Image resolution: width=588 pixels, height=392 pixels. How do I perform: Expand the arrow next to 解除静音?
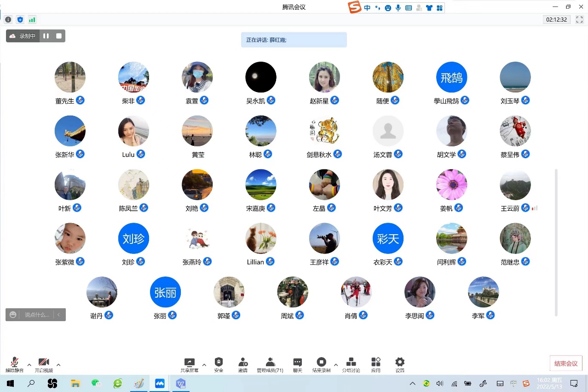point(29,365)
